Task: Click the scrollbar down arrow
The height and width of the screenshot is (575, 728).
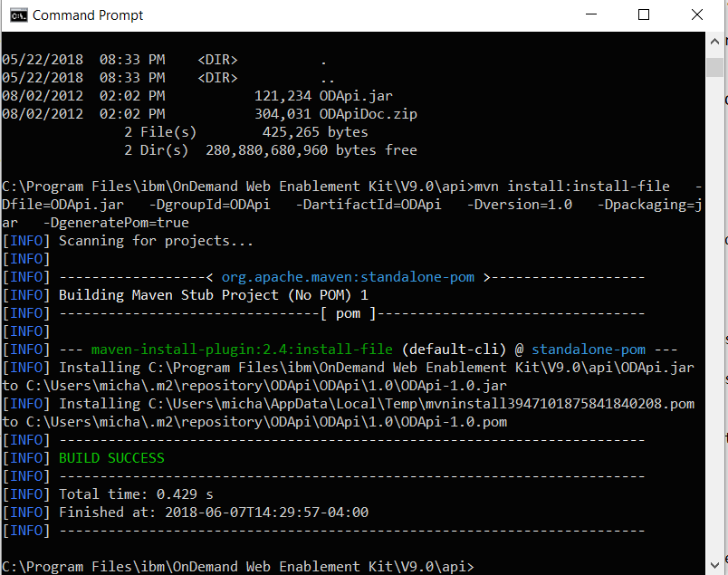Action: (714, 565)
